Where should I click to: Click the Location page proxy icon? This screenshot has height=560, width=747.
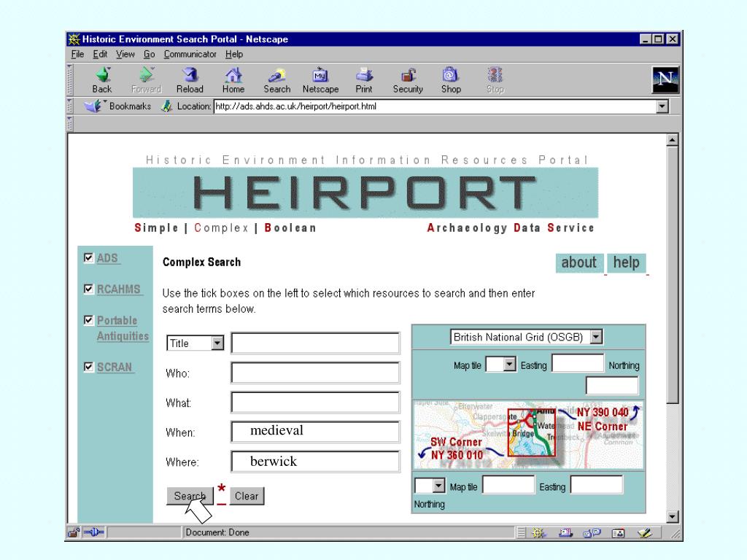(166, 106)
